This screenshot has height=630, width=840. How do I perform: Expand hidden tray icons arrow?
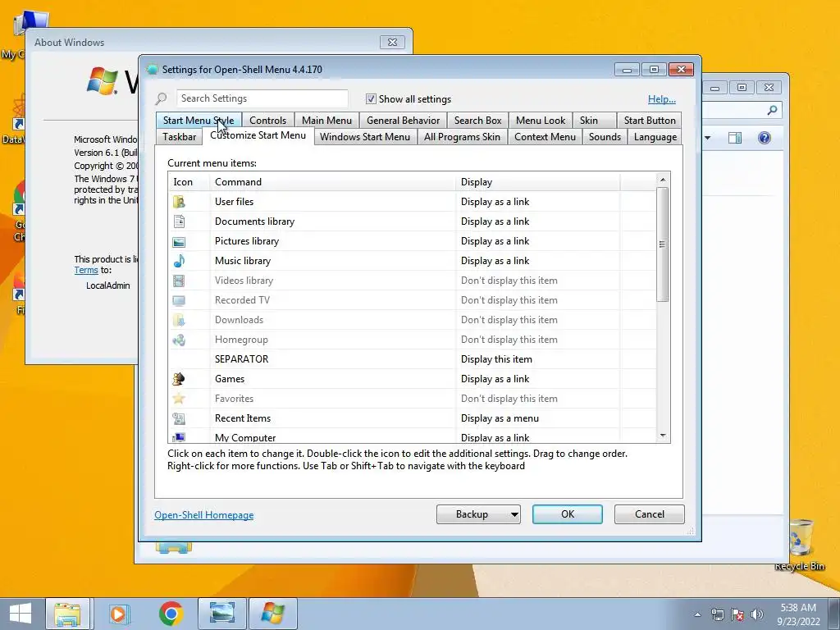[697, 614]
